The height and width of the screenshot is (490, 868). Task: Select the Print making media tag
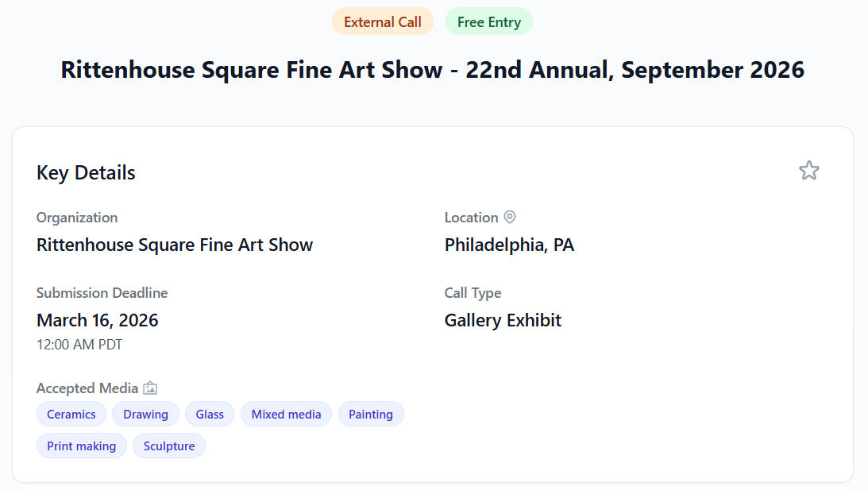pyautogui.click(x=81, y=446)
